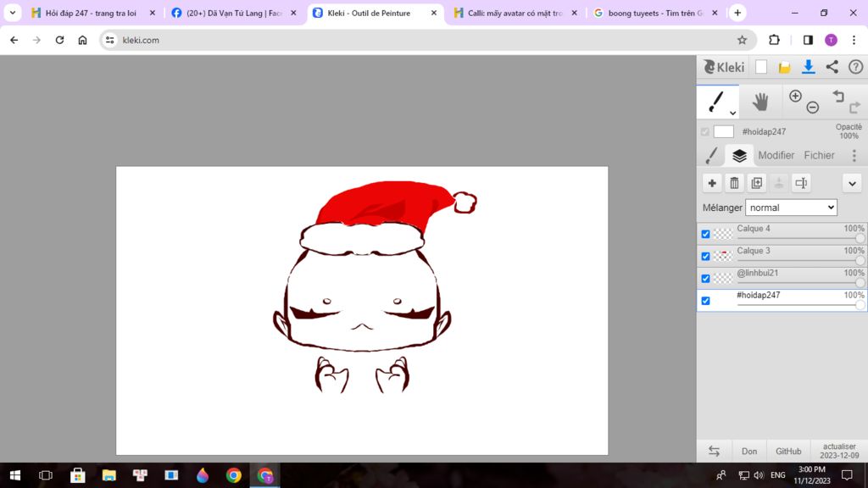
Task: Switch to the Facebook tab
Action: [x=234, y=13]
